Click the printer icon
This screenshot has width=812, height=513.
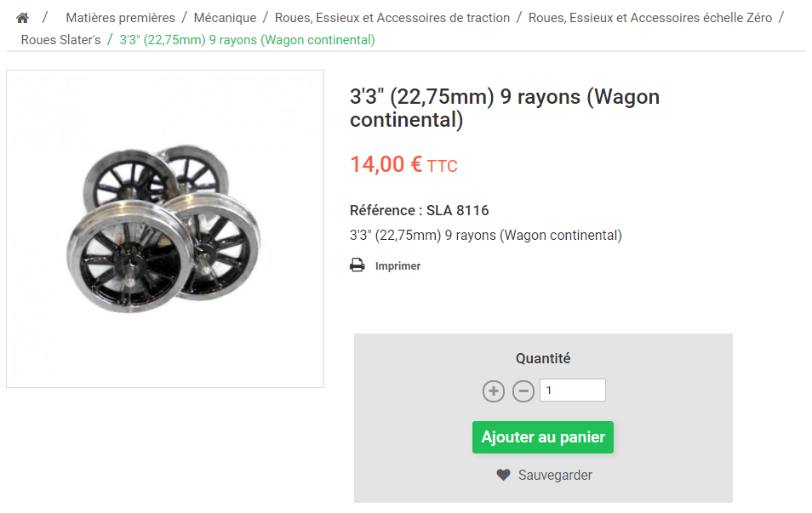coord(357,265)
